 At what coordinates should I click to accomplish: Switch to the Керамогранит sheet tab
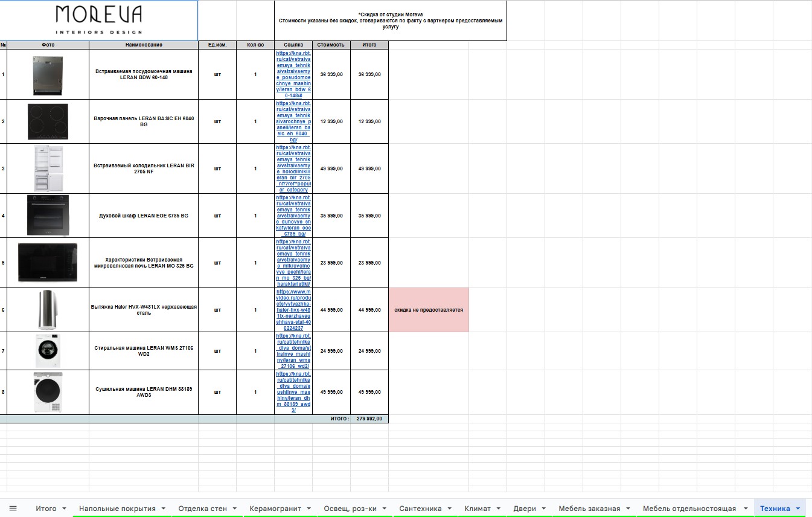[x=275, y=509]
